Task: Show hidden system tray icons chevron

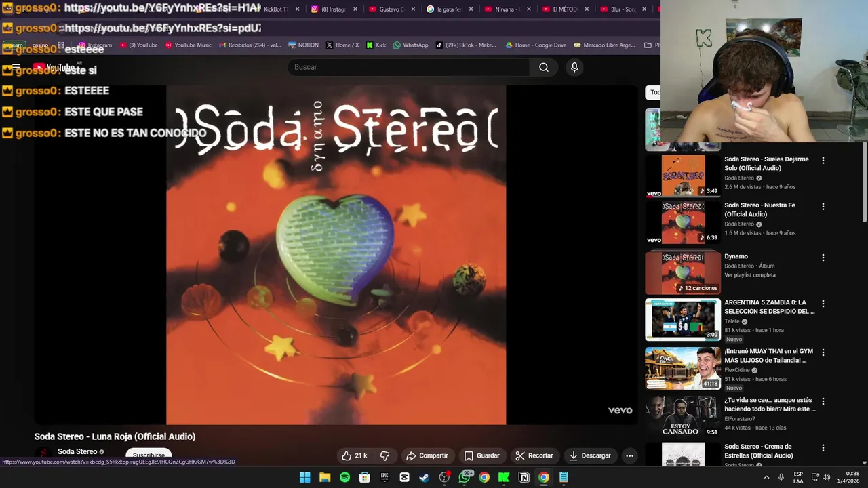Action: [767, 477]
